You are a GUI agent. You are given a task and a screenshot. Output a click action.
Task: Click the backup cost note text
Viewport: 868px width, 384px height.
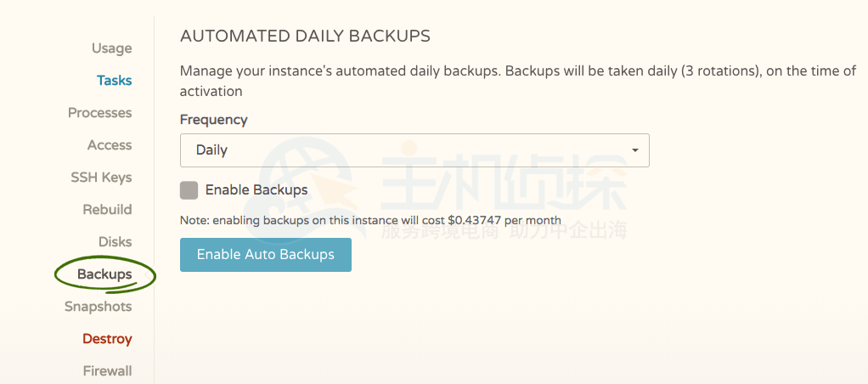pyautogui.click(x=370, y=220)
